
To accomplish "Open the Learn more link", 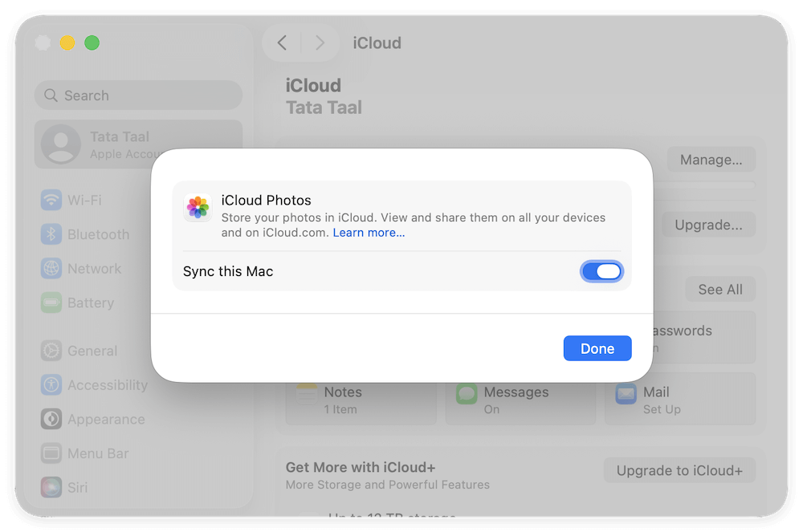I will coord(369,233).
